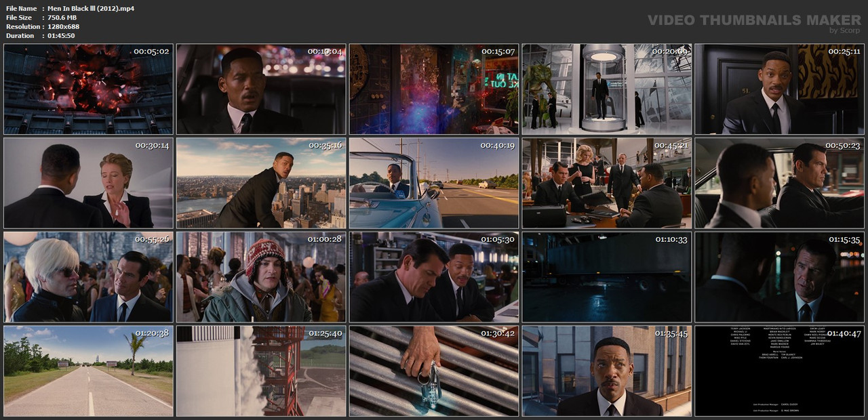Click the thumbnail timestamped 00:50:23
868x420 pixels.
tap(780, 183)
